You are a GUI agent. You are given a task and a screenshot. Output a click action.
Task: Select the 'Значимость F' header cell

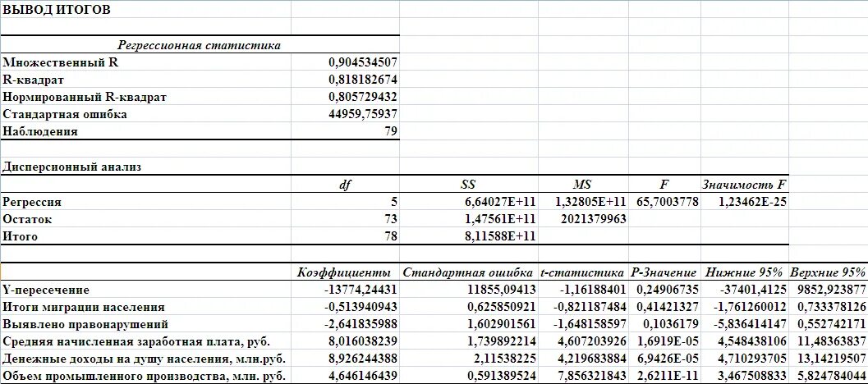(x=745, y=185)
